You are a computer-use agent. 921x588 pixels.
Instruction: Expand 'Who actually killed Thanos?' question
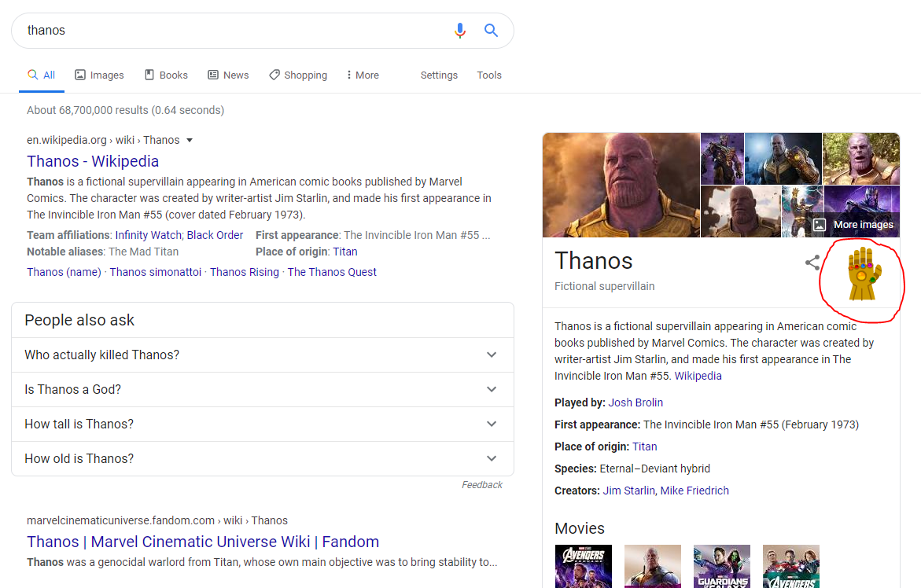click(x=263, y=355)
